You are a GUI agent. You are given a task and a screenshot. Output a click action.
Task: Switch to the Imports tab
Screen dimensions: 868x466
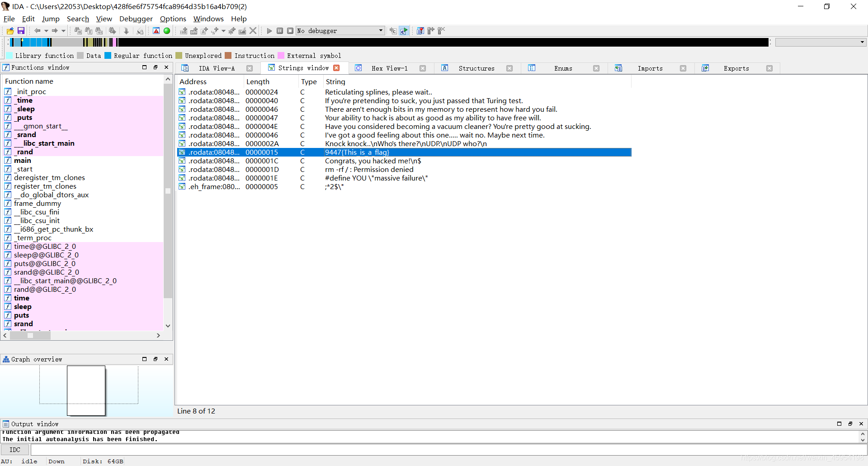point(650,68)
